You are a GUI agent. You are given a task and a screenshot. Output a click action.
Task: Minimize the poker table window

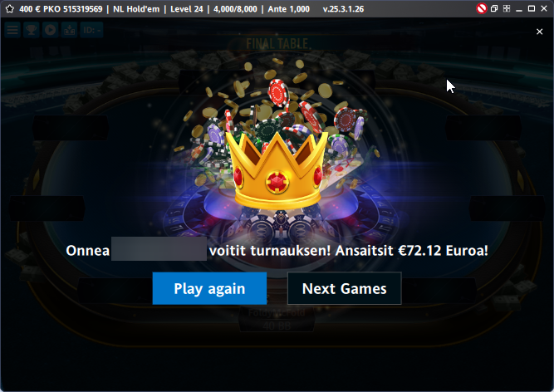[518, 9]
